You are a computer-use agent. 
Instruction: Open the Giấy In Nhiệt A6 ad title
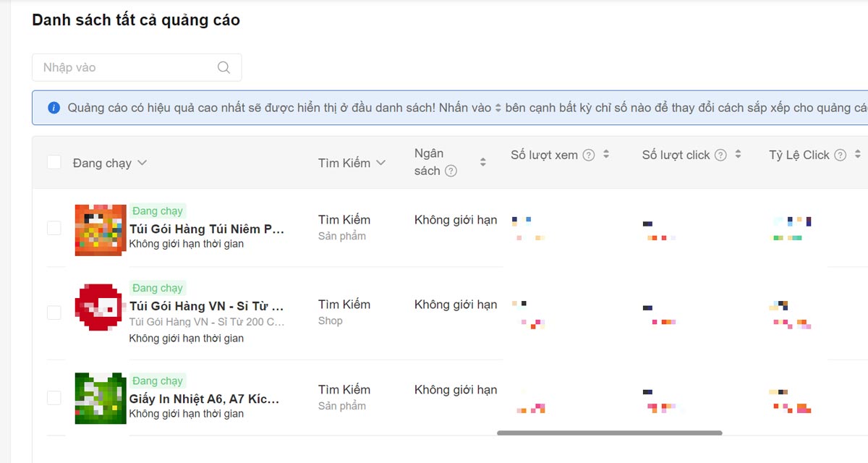pos(205,399)
